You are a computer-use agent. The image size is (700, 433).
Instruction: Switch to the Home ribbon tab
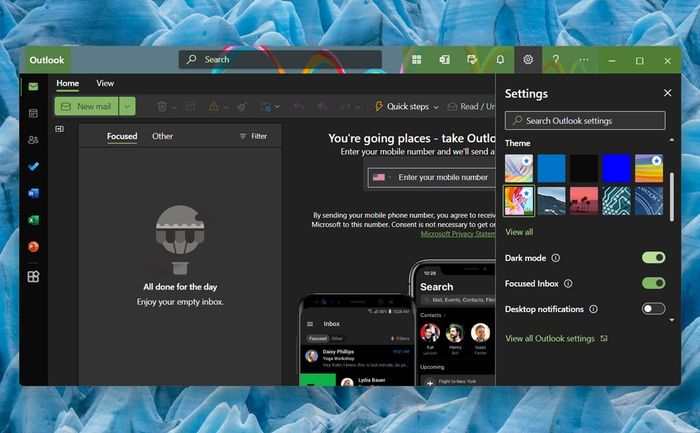click(x=67, y=83)
